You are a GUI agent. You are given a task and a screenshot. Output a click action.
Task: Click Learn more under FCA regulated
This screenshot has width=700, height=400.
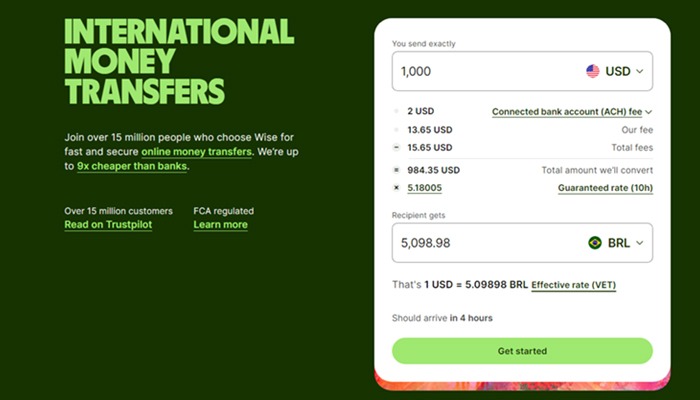tap(221, 225)
